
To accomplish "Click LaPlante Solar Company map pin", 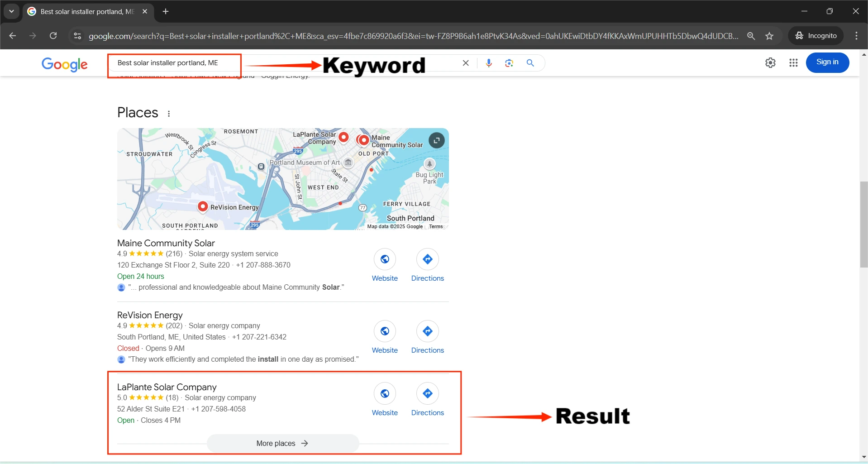I will (344, 136).
